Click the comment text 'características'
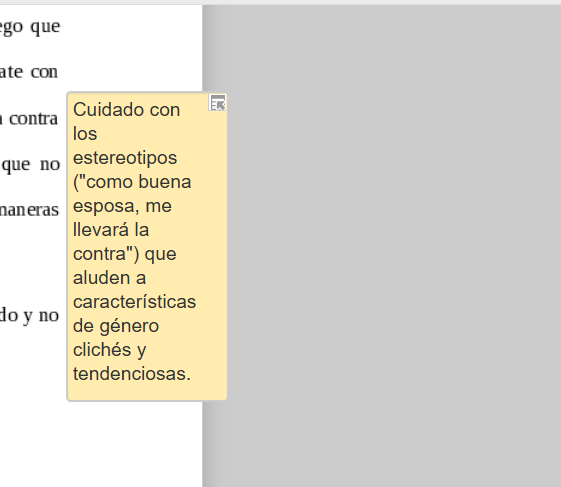Viewport: 561px width, 487px height. (135, 302)
